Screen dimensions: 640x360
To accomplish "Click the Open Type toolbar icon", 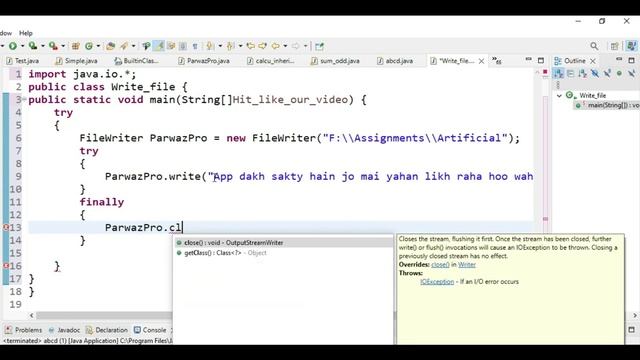I will click(x=111, y=46).
